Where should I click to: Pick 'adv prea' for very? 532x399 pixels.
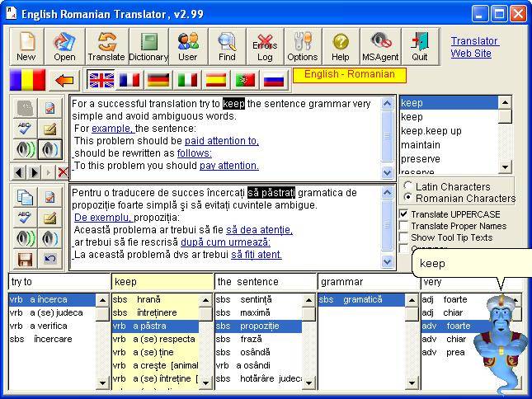[x=448, y=352]
